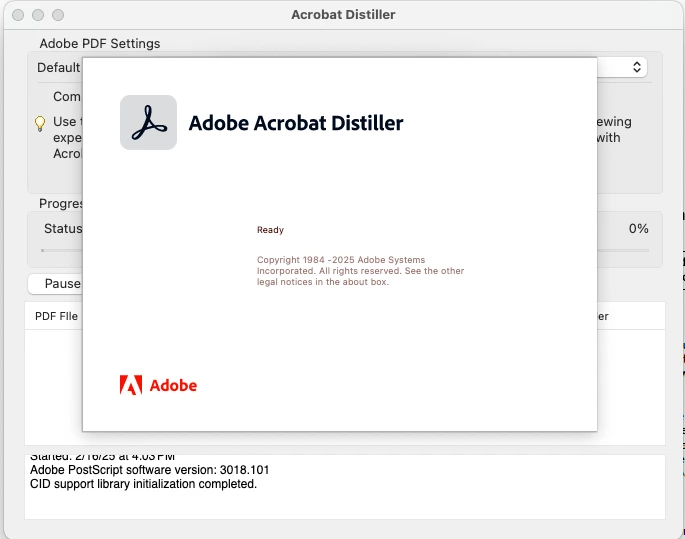Click 'CID support library initialization completed.' line
The image size is (685, 539).
tap(143, 484)
